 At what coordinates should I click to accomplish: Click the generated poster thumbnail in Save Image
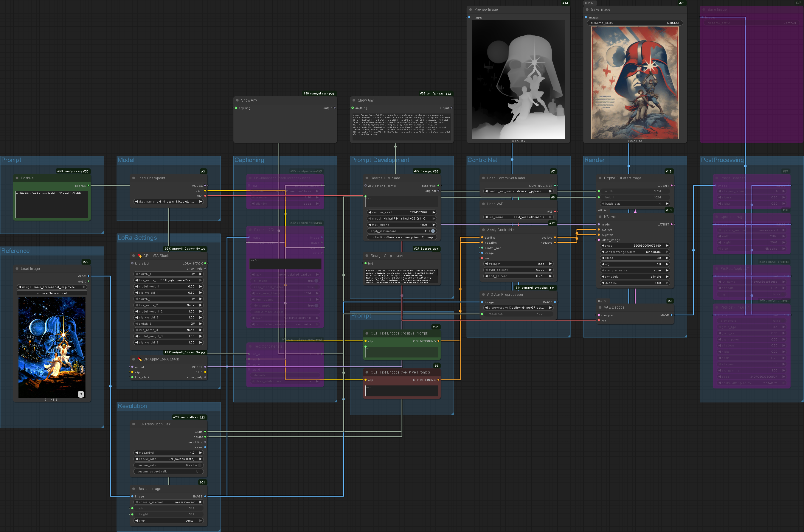click(635, 83)
